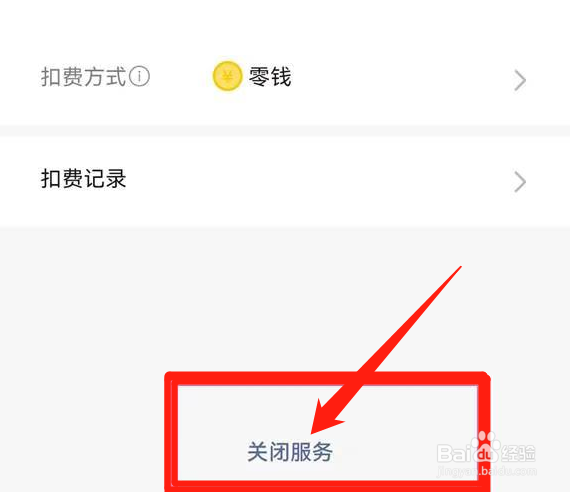Click the red highlight box top border

tap(327, 379)
